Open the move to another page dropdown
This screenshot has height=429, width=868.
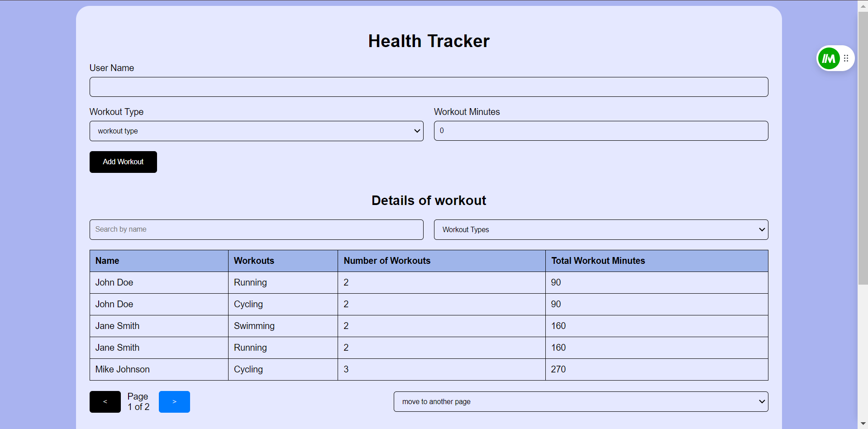click(x=581, y=402)
